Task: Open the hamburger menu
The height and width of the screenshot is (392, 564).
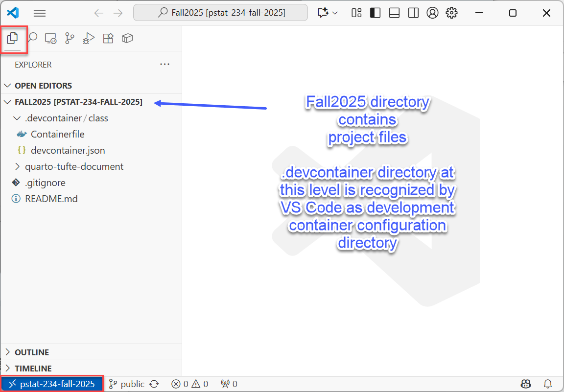Action: pyautogui.click(x=39, y=13)
